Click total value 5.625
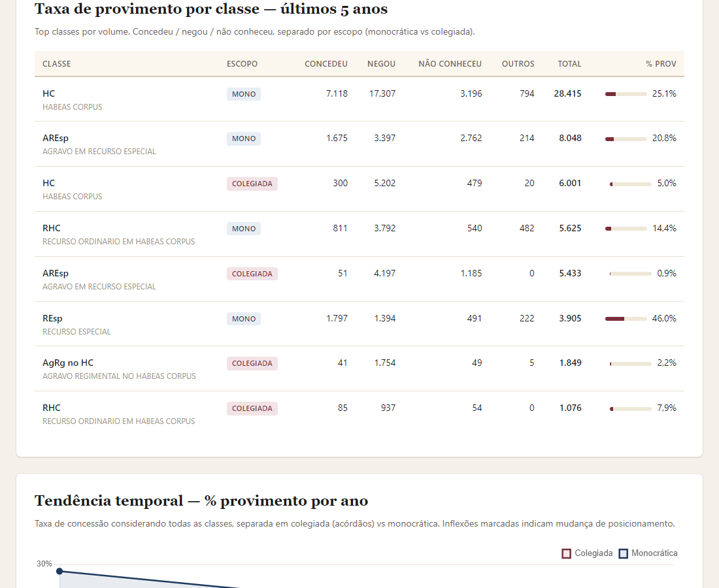 [x=570, y=228]
